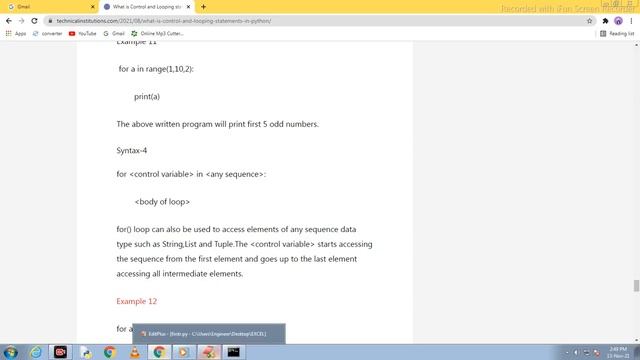Open the Apps bookmark shortcut
The image size is (640, 360).
[16, 33]
